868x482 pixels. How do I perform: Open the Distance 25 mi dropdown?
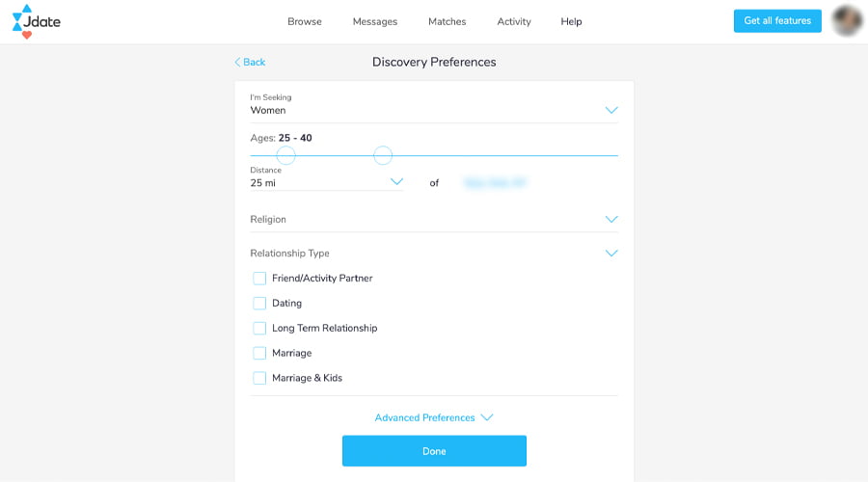[x=327, y=182]
